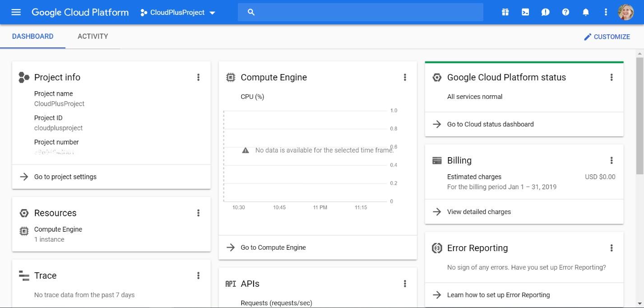Click the Customize button
The image size is (644, 308).
pos(607,37)
